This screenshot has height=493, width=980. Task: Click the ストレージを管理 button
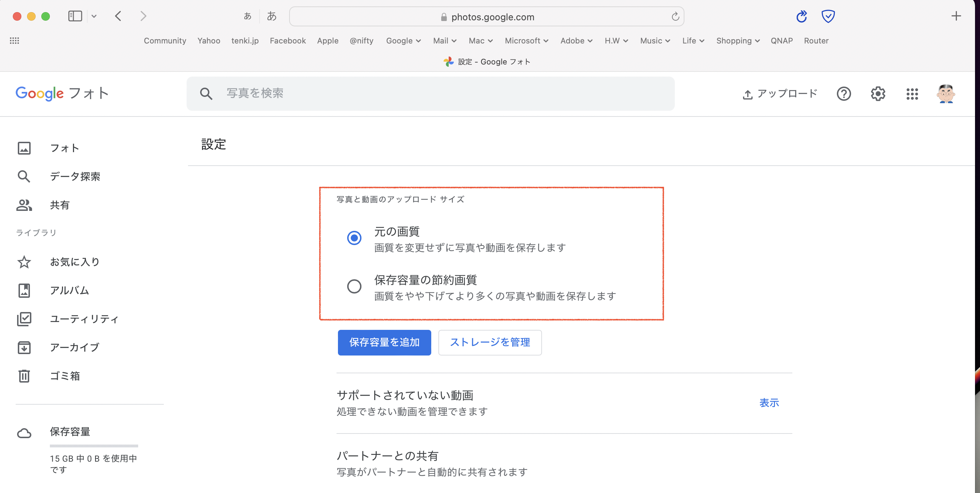point(490,342)
